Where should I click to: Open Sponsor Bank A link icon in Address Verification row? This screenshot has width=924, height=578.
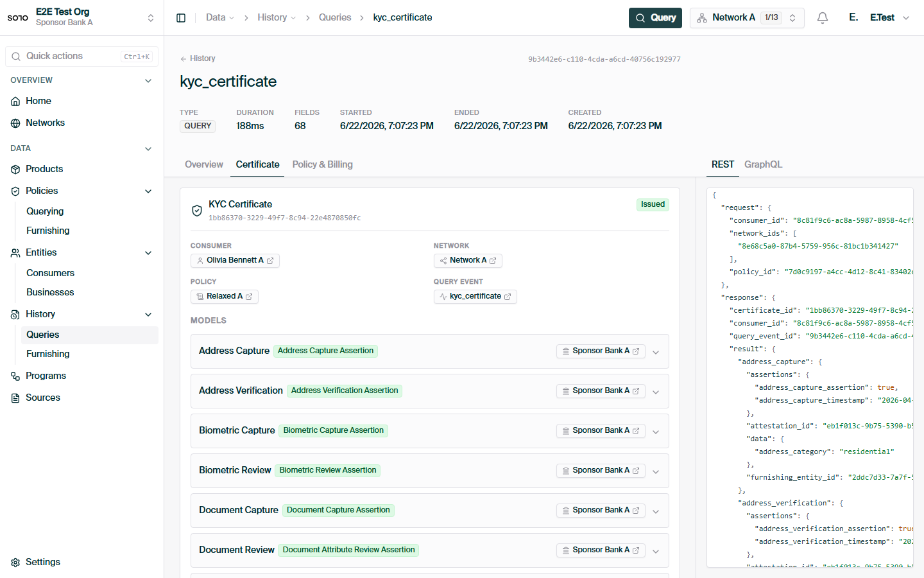tap(636, 391)
